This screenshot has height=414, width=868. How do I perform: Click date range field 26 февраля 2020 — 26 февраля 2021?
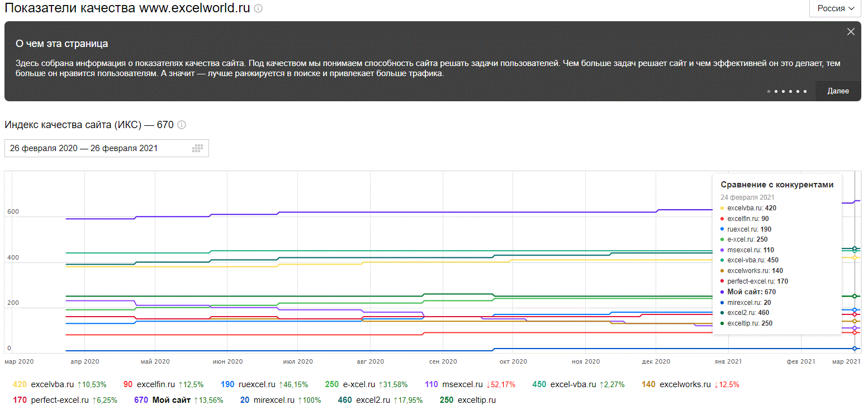pos(106,148)
